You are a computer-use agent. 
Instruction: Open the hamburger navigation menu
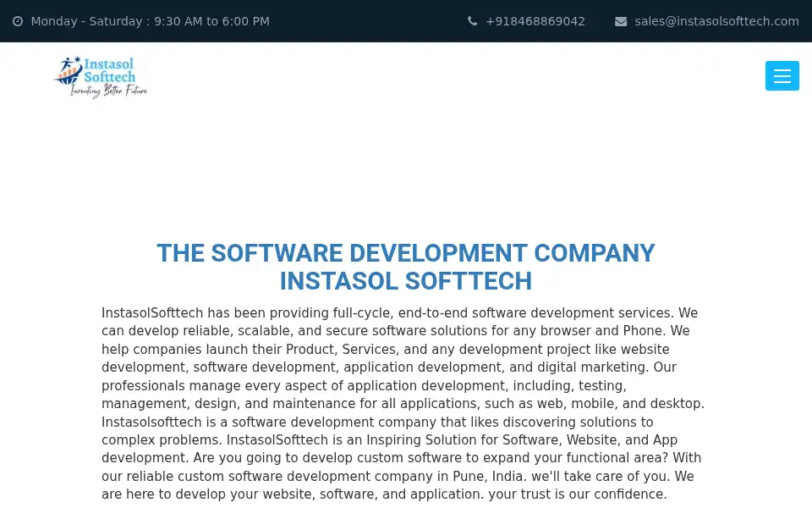coord(782,75)
